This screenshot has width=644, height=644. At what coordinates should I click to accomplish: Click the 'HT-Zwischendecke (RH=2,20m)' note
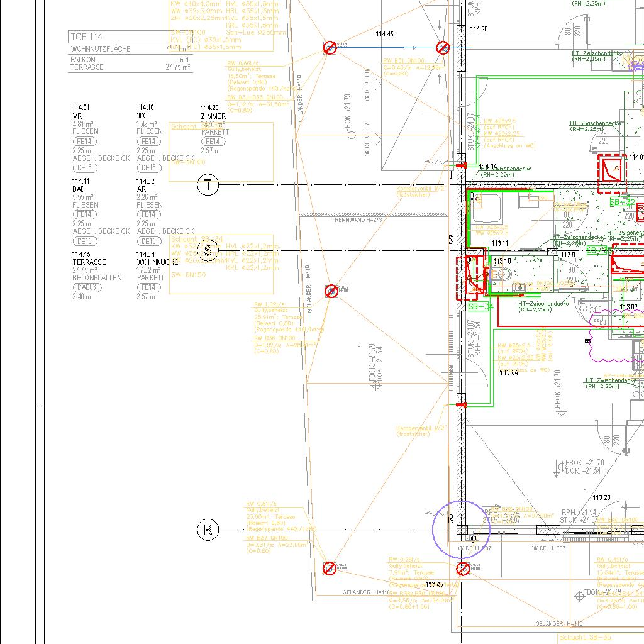(x=506, y=172)
